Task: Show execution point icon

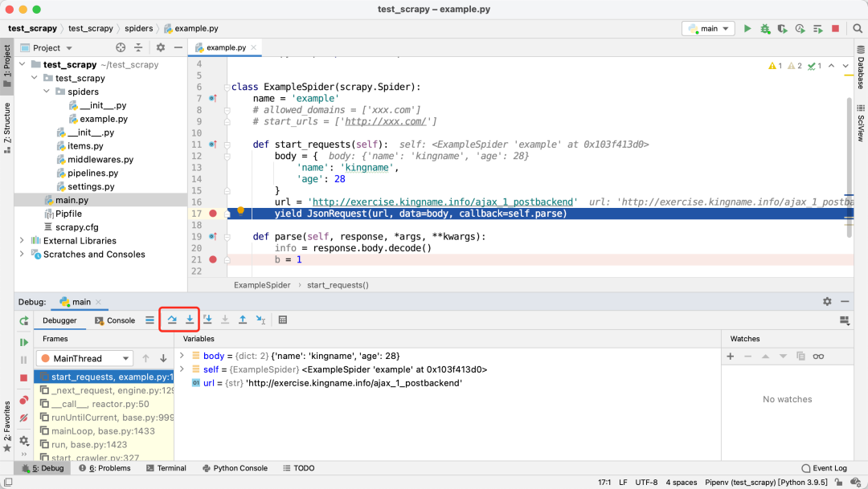Action: coord(149,320)
